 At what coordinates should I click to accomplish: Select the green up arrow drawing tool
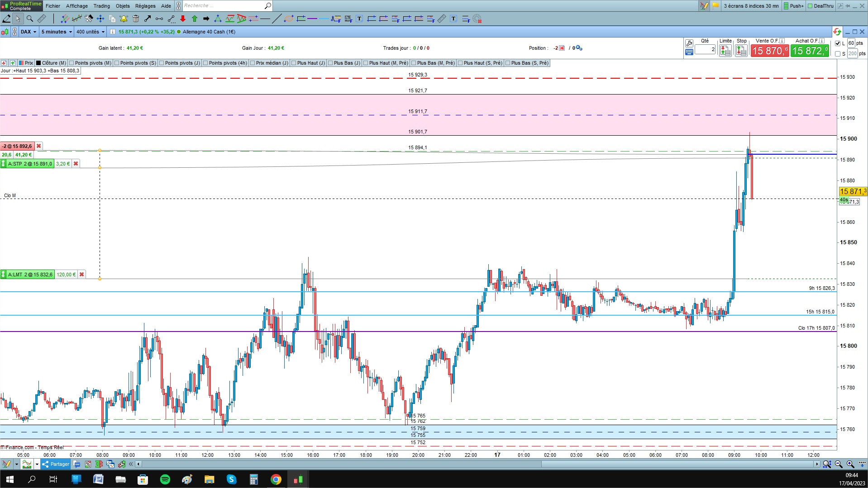(x=195, y=19)
